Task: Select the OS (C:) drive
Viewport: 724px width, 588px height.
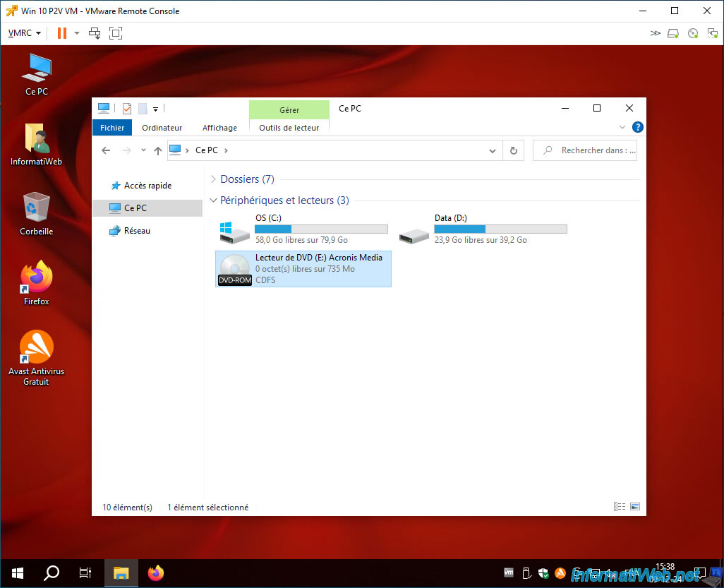Action: 303,229
